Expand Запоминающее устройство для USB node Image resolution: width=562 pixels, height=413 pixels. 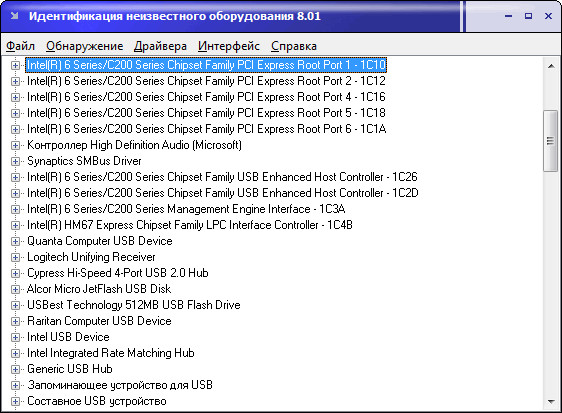point(15,385)
